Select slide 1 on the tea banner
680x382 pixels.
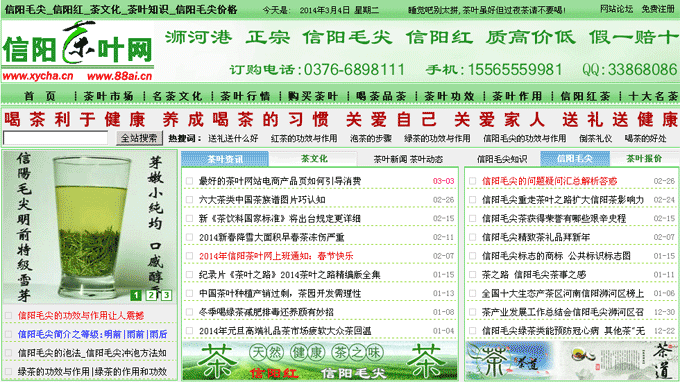tap(136, 295)
